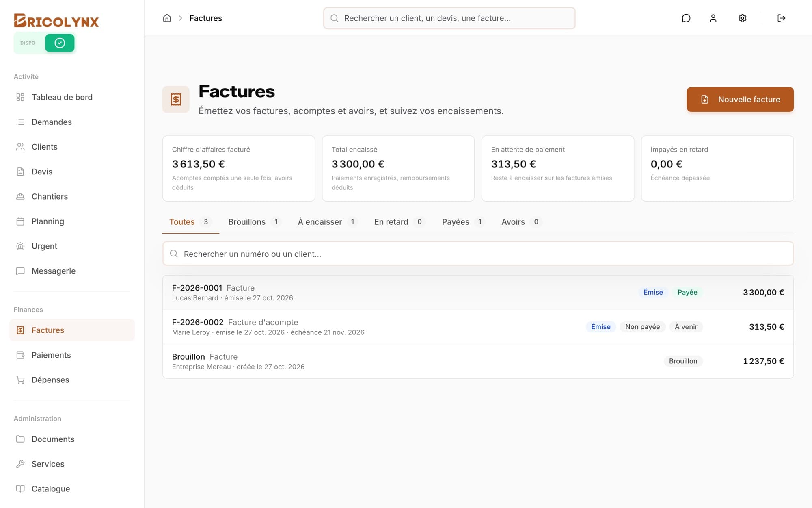Open the home breadcrumb icon
This screenshot has width=812, height=508.
point(167,18)
